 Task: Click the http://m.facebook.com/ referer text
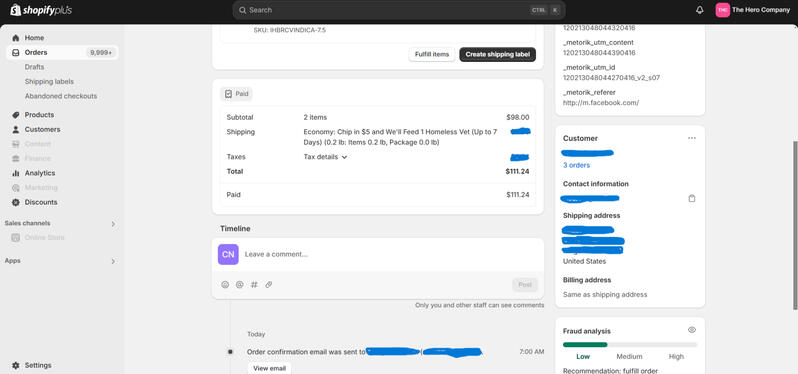coord(601,103)
